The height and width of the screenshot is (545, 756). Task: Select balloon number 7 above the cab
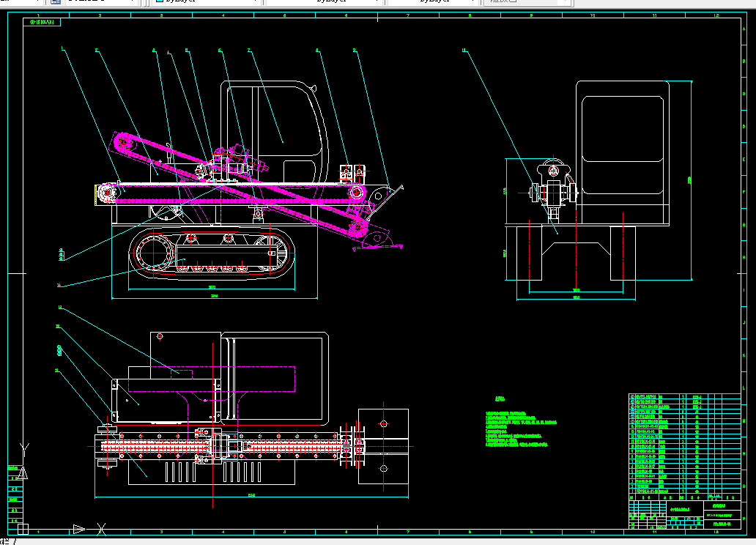coord(249,50)
